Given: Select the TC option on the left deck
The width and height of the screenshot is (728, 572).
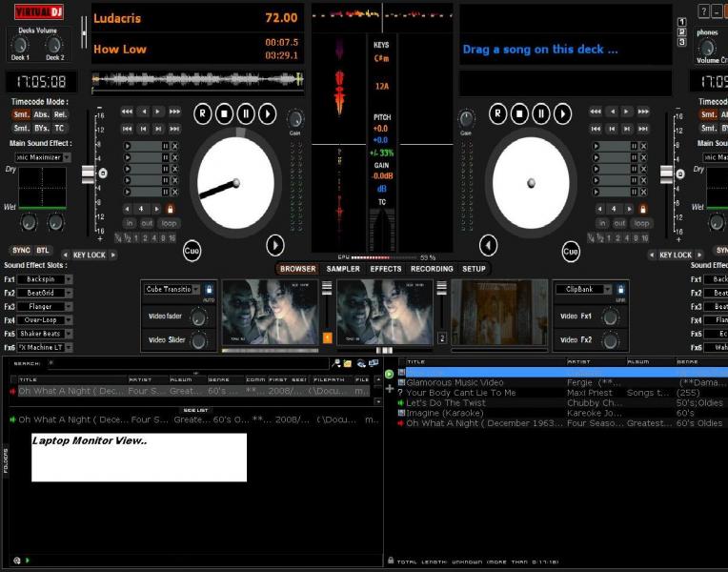Looking at the screenshot, I should point(59,128).
